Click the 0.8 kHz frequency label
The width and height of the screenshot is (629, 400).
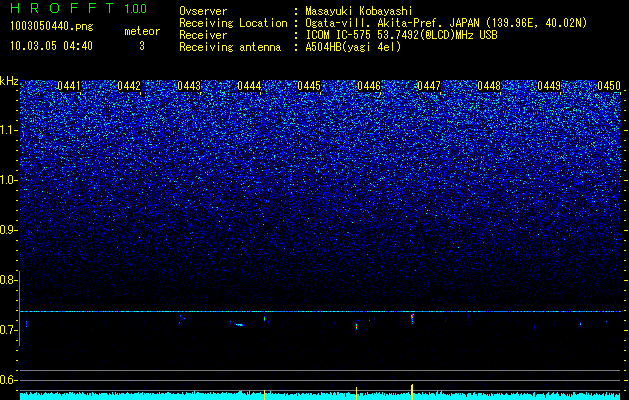(8, 280)
